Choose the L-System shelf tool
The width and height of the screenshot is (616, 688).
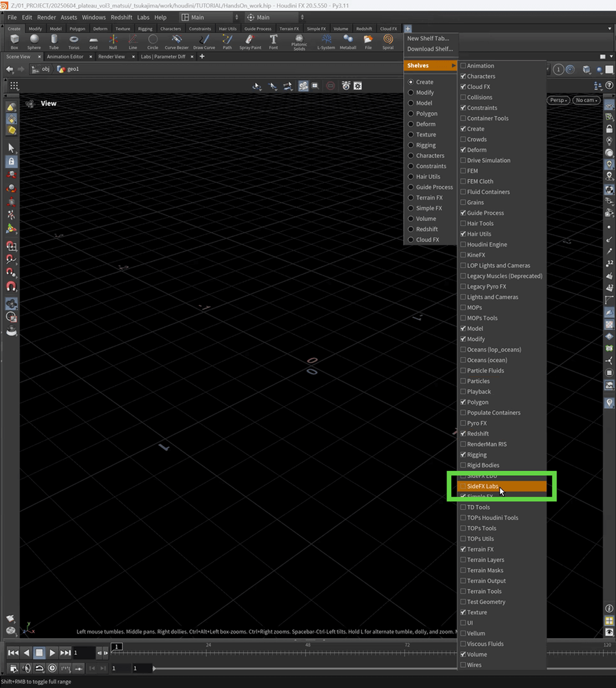326,41
